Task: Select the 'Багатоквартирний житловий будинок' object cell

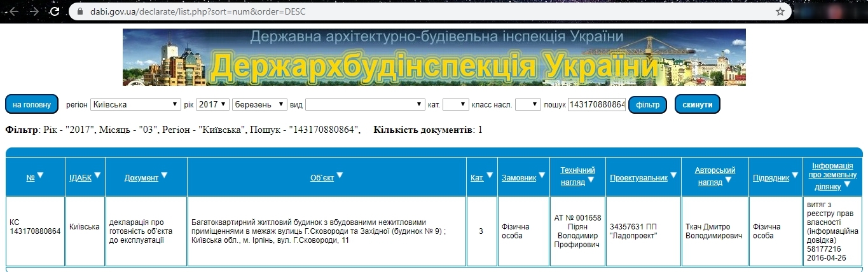Action: 327,231
